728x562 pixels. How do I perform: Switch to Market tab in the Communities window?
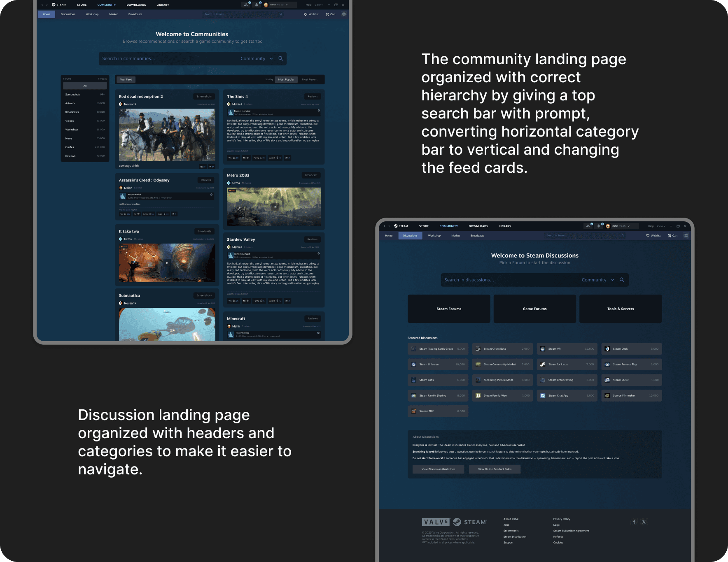[113, 14]
